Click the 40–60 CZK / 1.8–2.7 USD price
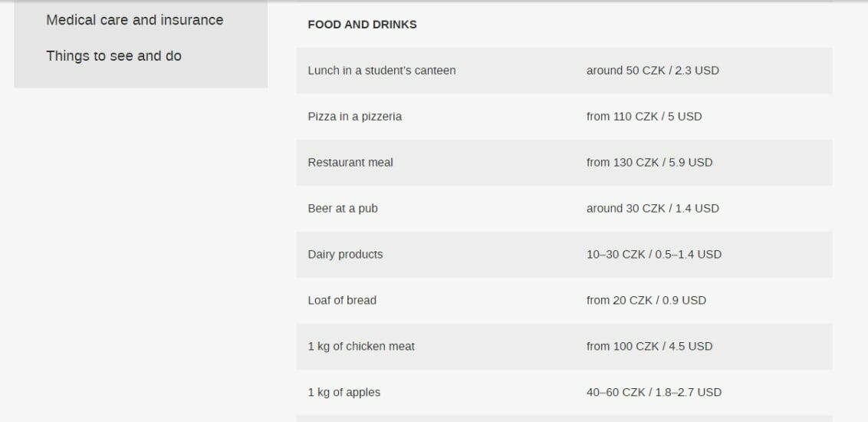 pyautogui.click(x=654, y=392)
